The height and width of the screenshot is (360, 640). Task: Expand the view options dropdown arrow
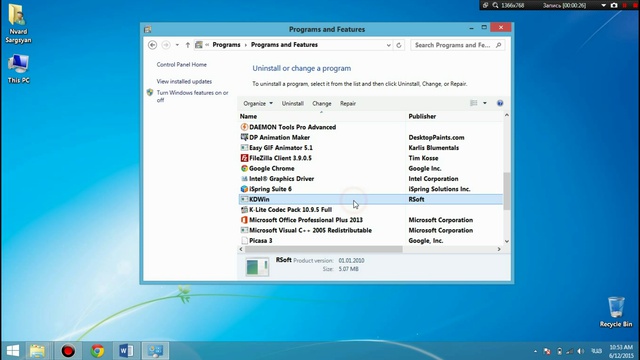pyautogui.click(x=485, y=103)
